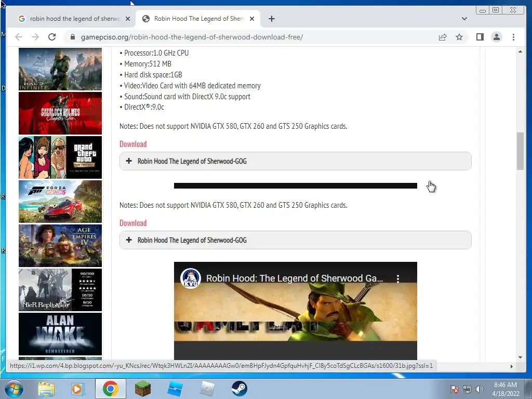Screen dimensions: 532x399
Task: Select Chrome in the taskbar
Action: click(x=110, y=389)
